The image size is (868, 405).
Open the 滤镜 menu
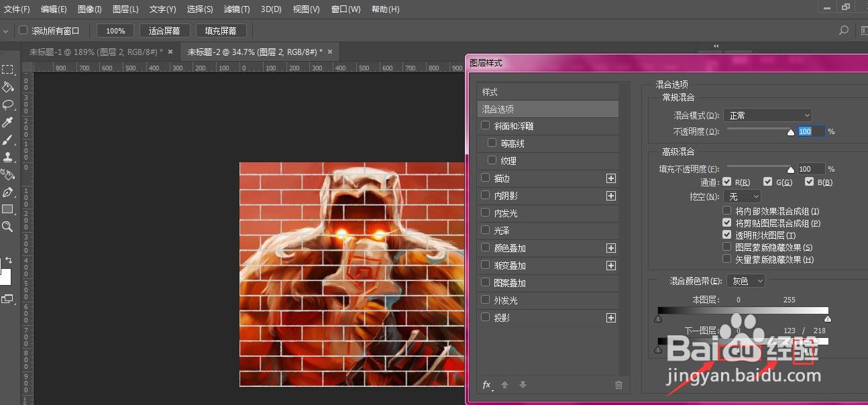236,9
